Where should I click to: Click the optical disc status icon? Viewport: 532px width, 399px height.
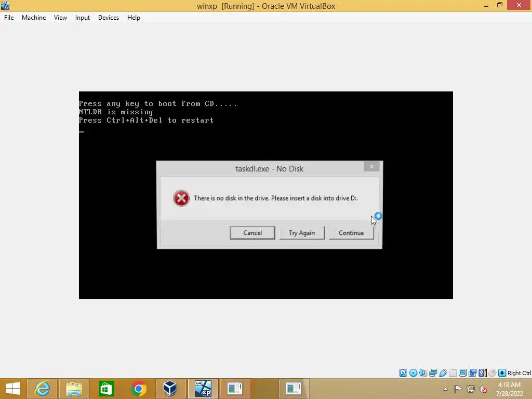point(413,373)
